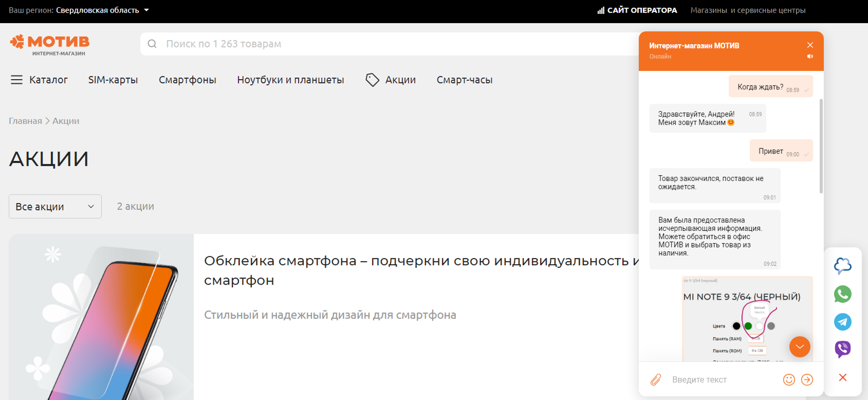Attach a file with paperclip icon

click(x=656, y=379)
